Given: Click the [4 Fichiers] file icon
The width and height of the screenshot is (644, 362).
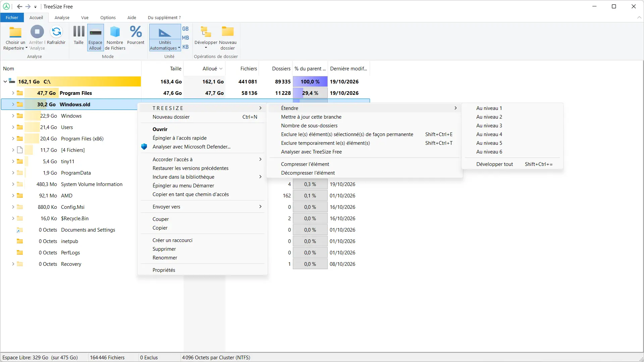Looking at the screenshot, I should (20, 150).
